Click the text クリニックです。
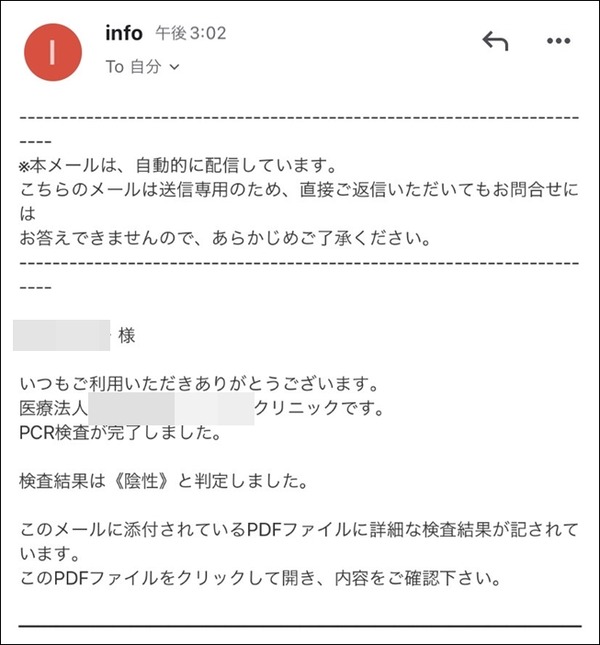 pyautogui.click(x=319, y=408)
